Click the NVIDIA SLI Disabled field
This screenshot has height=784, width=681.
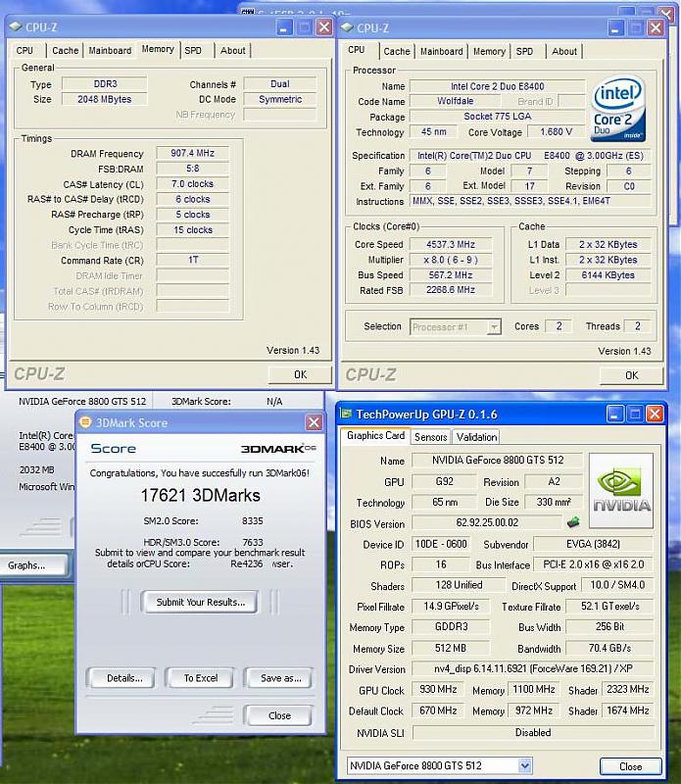533,732
